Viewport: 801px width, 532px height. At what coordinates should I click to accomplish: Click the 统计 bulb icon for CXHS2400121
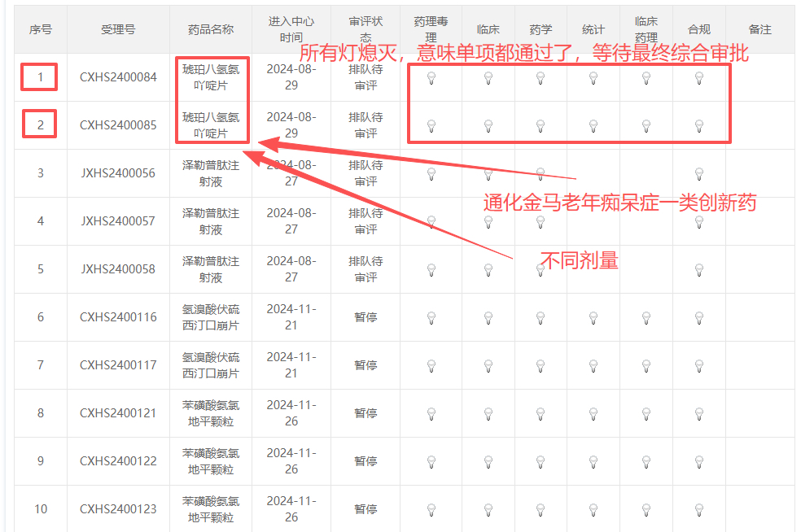click(x=593, y=414)
